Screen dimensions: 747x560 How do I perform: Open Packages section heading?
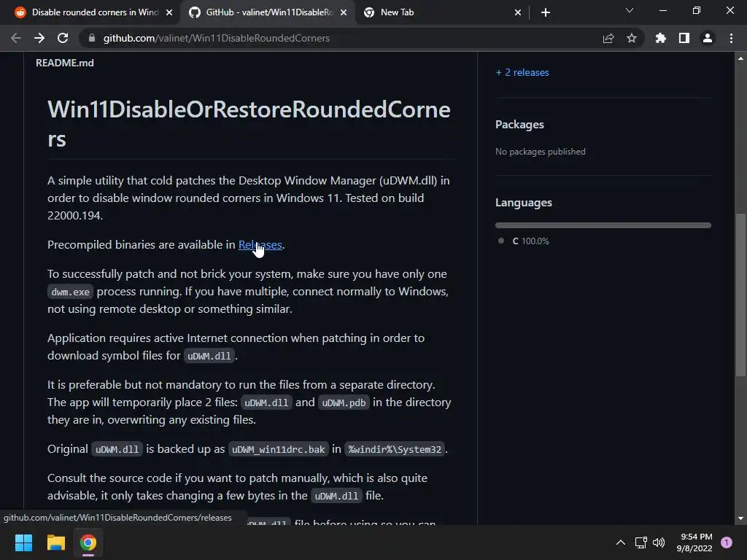(x=519, y=124)
